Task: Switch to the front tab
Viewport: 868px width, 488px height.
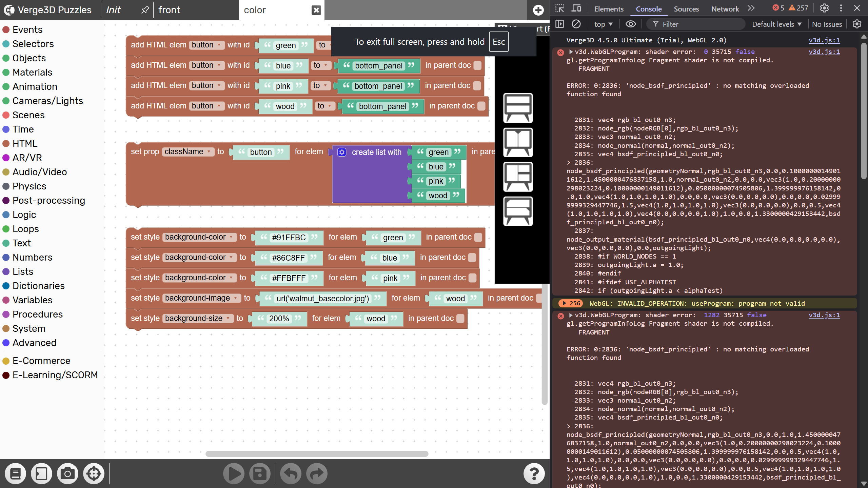Action: (169, 10)
